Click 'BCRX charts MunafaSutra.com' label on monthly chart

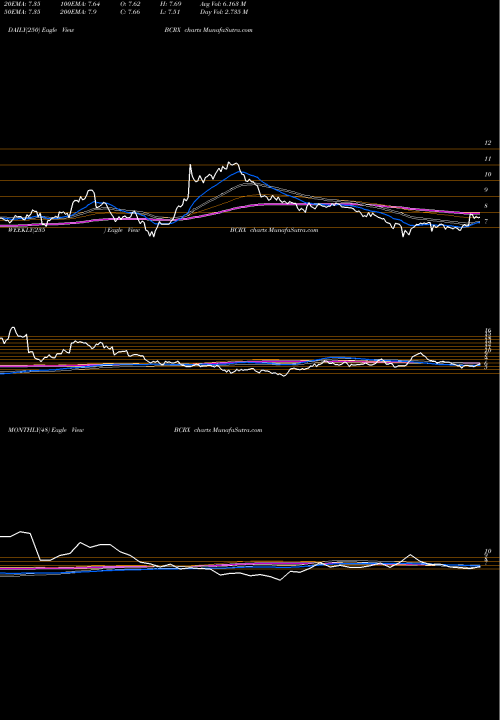pyautogui.click(x=218, y=430)
